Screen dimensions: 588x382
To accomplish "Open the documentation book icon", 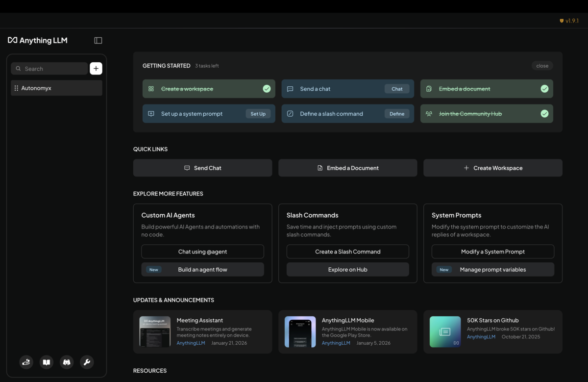I will pos(46,362).
